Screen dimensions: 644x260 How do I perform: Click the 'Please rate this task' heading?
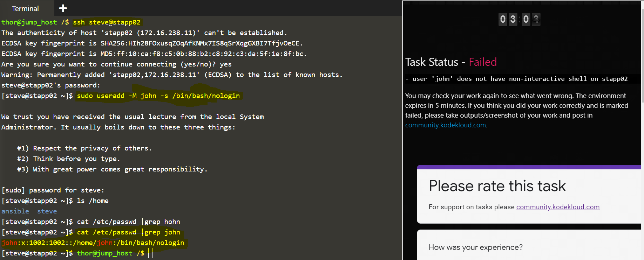click(497, 186)
